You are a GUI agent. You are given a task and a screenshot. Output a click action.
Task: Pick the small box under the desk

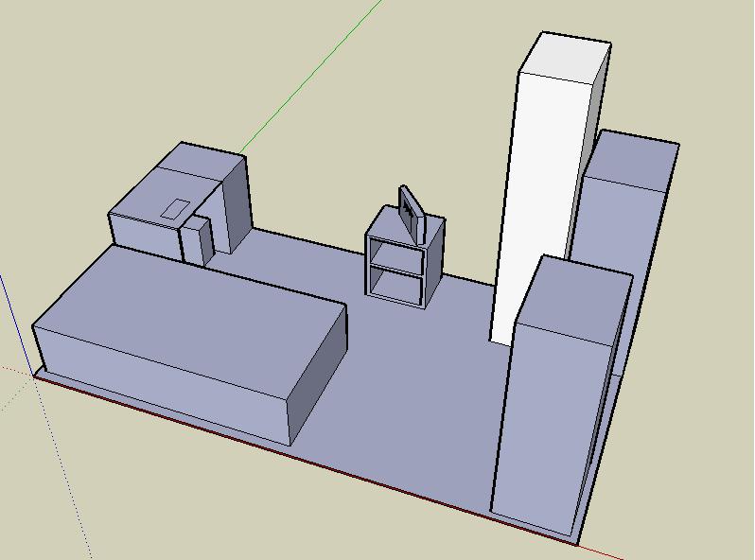(x=198, y=239)
